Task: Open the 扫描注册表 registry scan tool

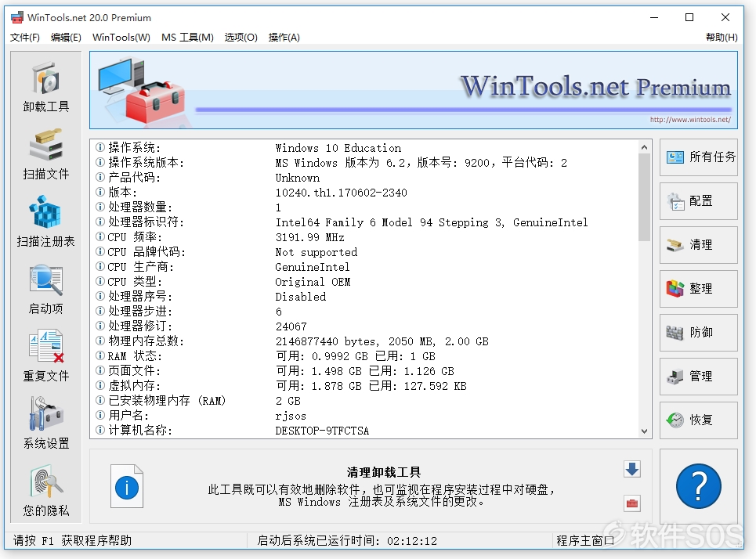Action: (x=45, y=222)
